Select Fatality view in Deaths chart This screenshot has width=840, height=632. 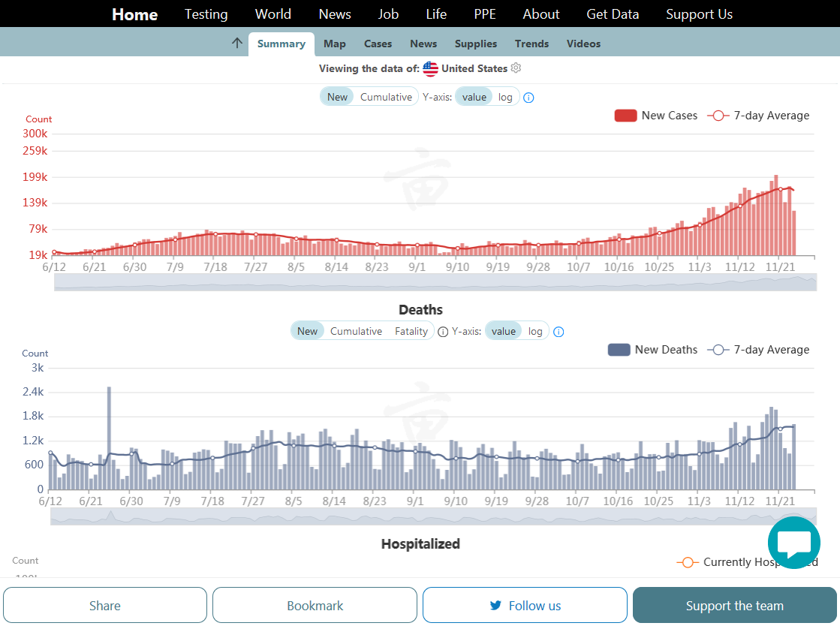coord(411,331)
